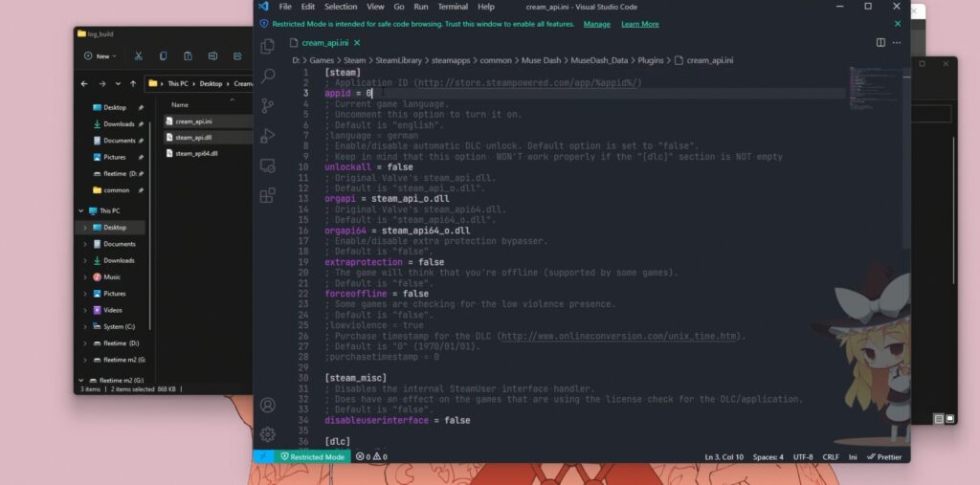This screenshot has height=485, width=980.
Task: Open the New dropdown in File Explorer
Action: pos(100,56)
